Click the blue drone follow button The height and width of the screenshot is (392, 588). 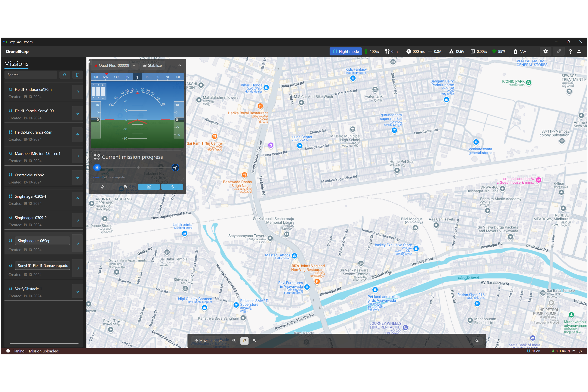[149, 187]
